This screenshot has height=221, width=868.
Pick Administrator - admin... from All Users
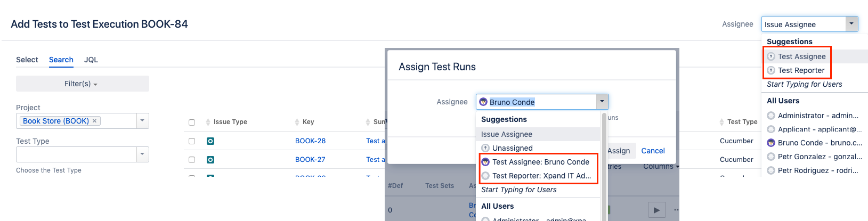coord(815,116)
